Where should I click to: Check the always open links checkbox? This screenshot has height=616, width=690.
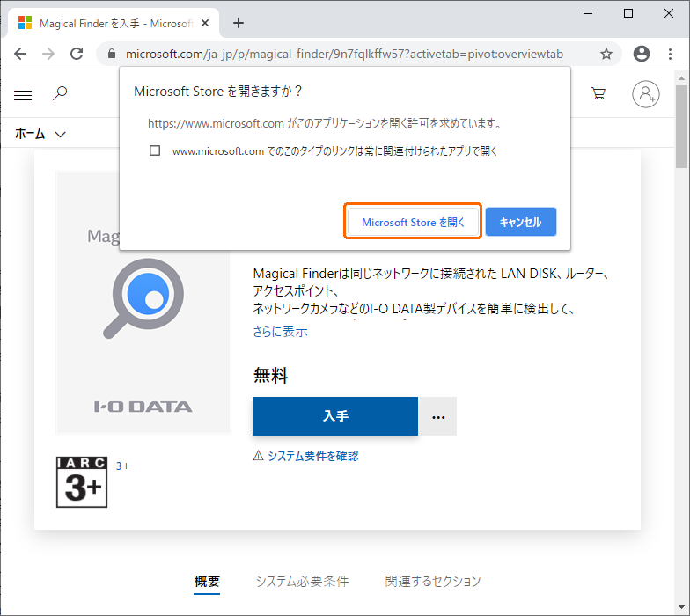[x=155, y=151]
